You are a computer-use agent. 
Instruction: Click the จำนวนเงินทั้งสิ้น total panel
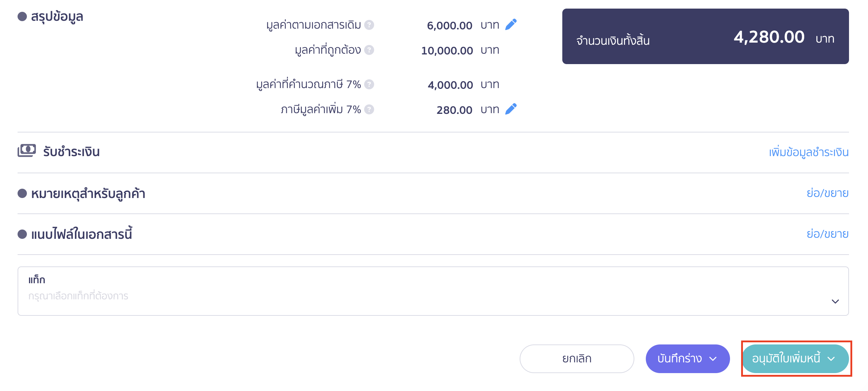(706, 37)
